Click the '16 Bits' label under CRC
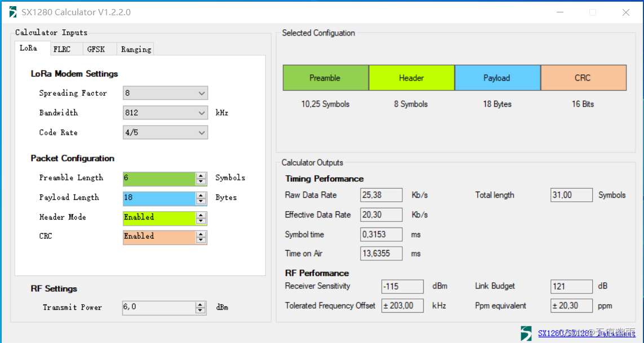This screenshot has width=644, height=343. tap(583, 104)
